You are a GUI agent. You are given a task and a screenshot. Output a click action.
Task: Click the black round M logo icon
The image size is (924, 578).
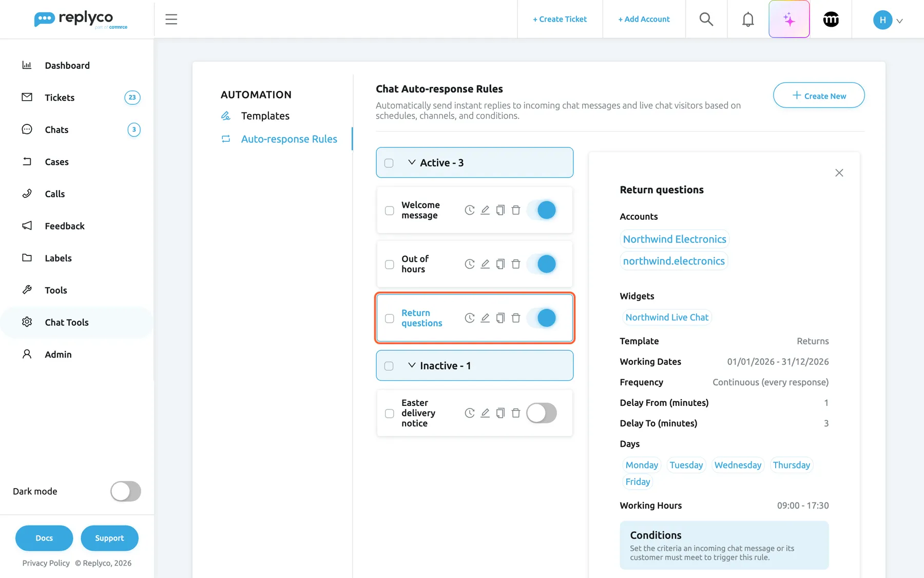[831, 19]
